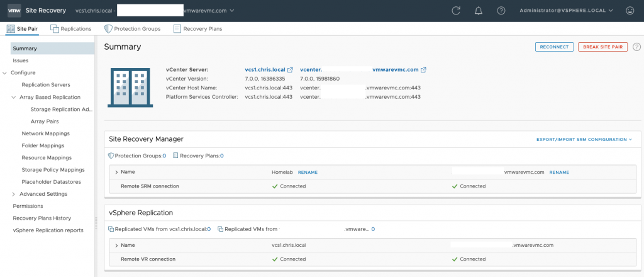Click the VMware vmw logo icon

14,11
